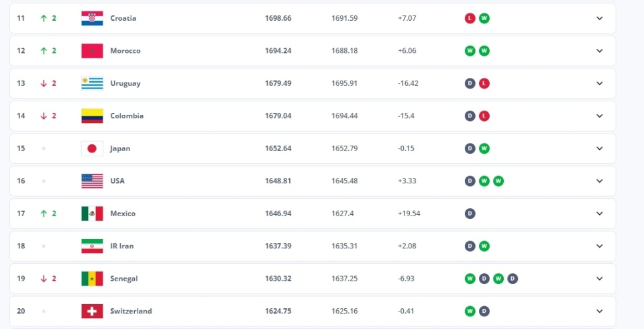This screenshot has width=644, height=329.
Task: Click Colombia's red loss result badge
Action: [x=484, y=115]
